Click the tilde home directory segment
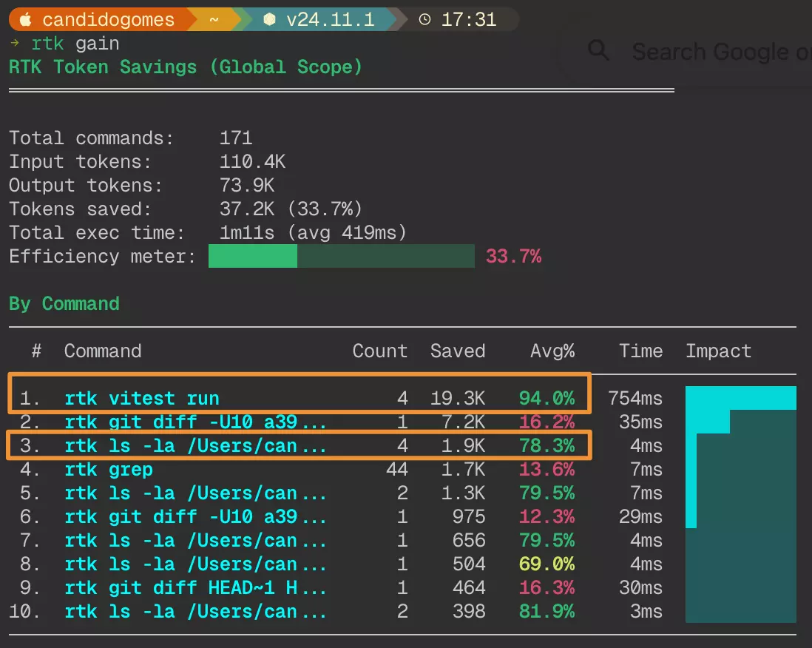The image size is (812, 648). [x=214, y=20]
